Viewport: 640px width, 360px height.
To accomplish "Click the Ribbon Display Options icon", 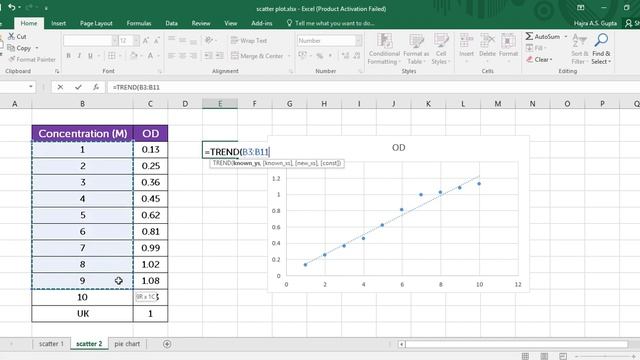I will [580, 7].
